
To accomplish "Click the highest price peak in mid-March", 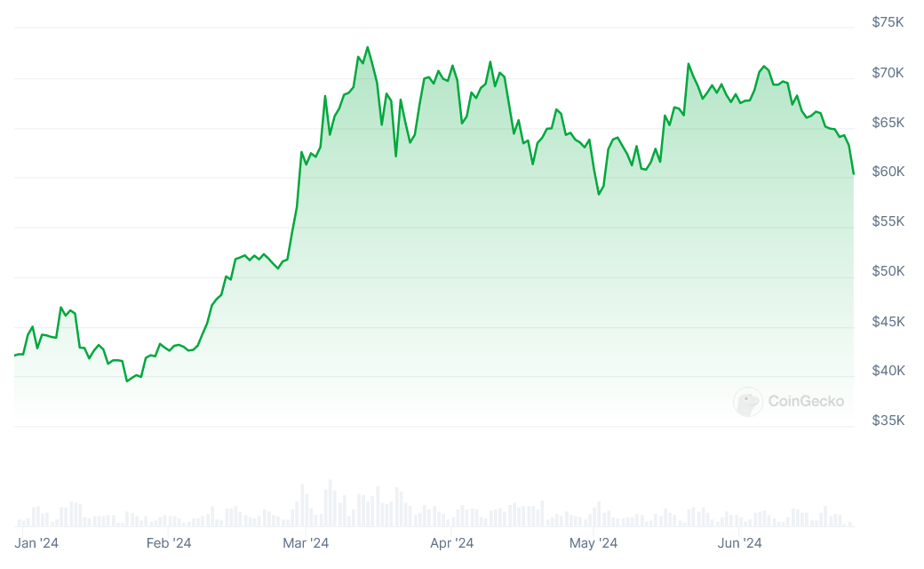I will [x=368, y=48].
